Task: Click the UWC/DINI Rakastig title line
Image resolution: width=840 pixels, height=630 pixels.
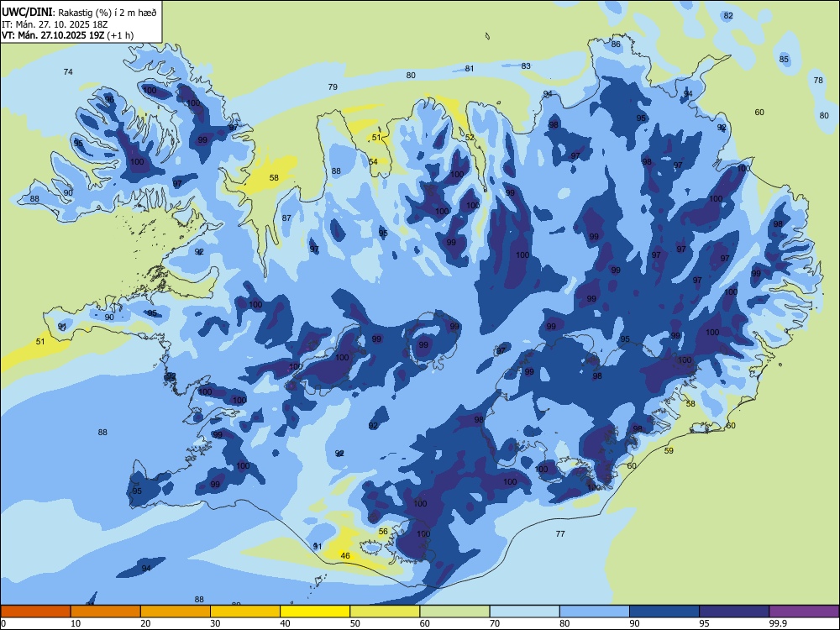Action: point(79,13)
